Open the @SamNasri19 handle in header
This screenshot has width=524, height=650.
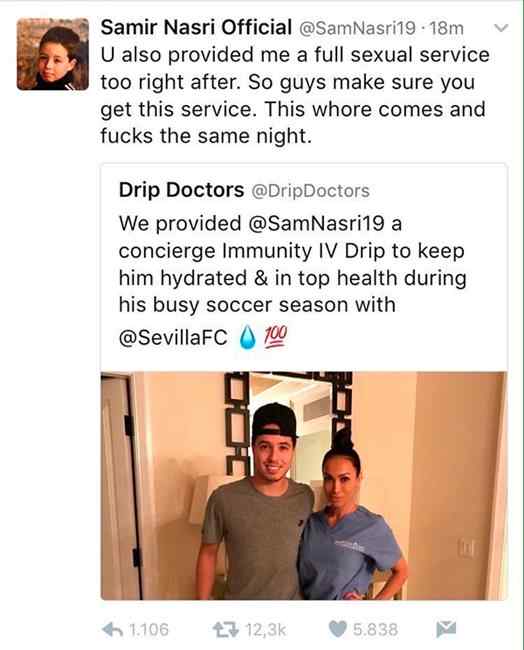[x=357, y=28]
